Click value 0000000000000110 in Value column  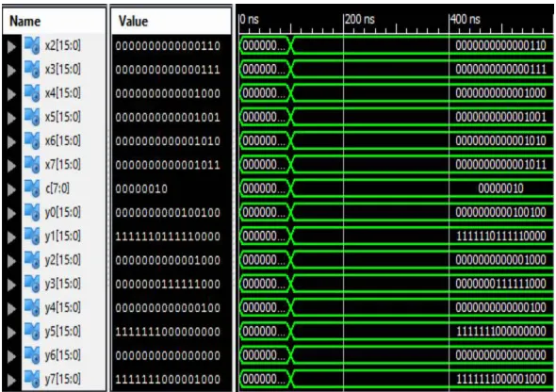point(168,46)
